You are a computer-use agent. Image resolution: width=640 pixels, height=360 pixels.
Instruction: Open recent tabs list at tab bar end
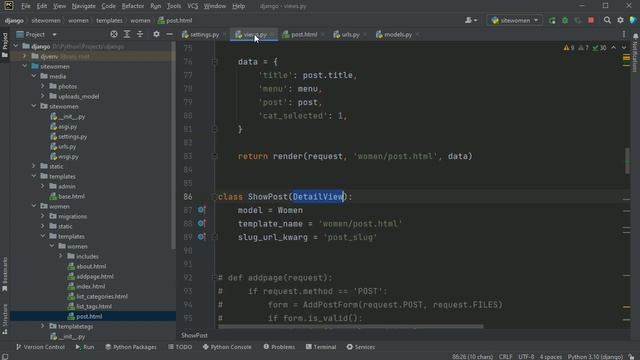click(624, 35)
